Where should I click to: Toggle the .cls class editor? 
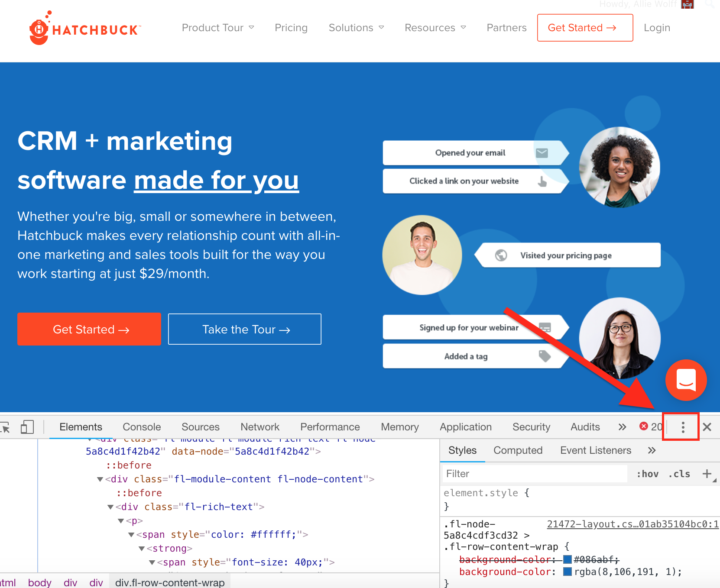[679, 474]
